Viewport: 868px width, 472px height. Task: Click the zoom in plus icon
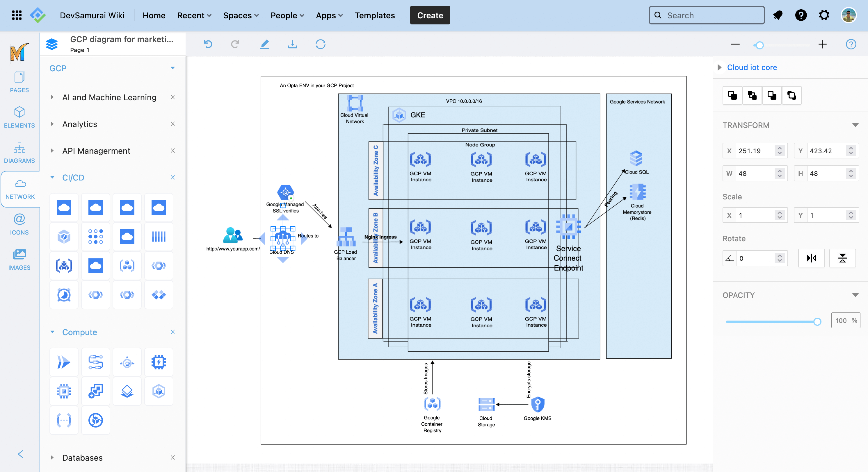(x=823, y=44)
